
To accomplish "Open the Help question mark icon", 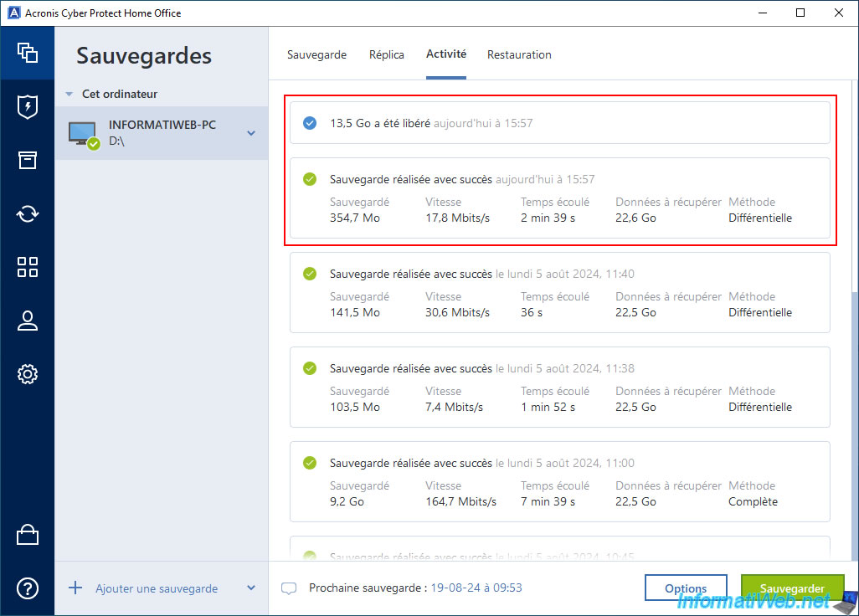I will click(x=28, y=588).
